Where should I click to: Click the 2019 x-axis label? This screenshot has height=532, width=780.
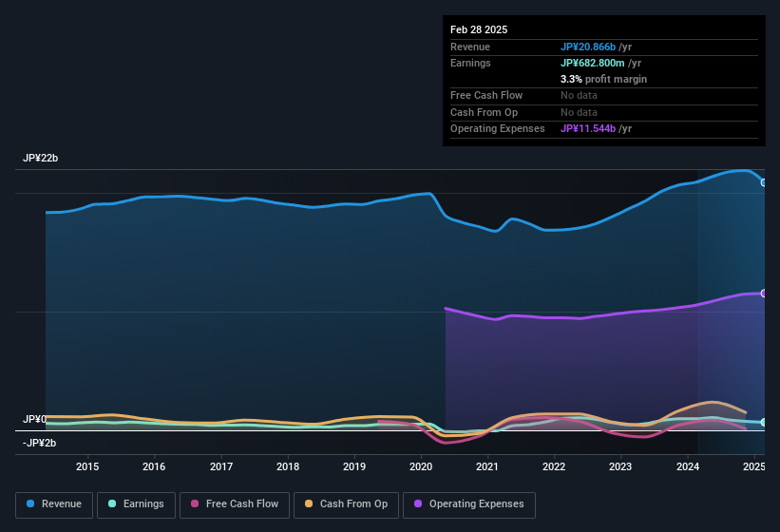tap(354, 466)
